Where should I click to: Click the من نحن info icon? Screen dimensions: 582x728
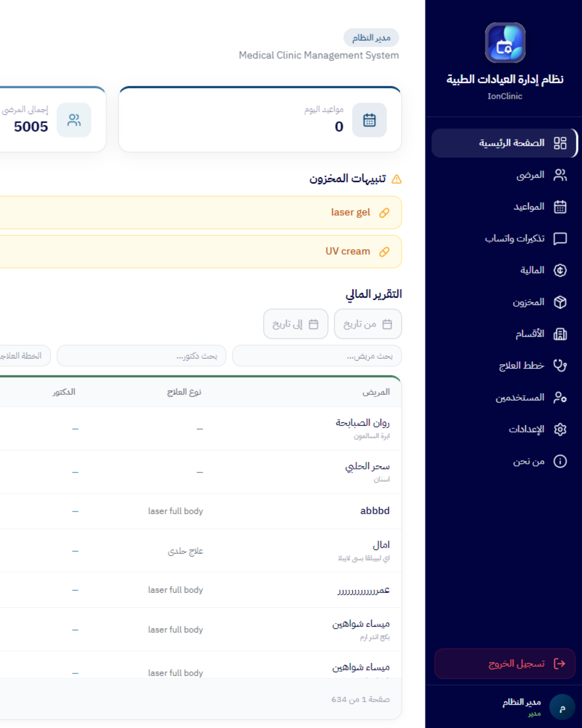(x=560, y=461)
